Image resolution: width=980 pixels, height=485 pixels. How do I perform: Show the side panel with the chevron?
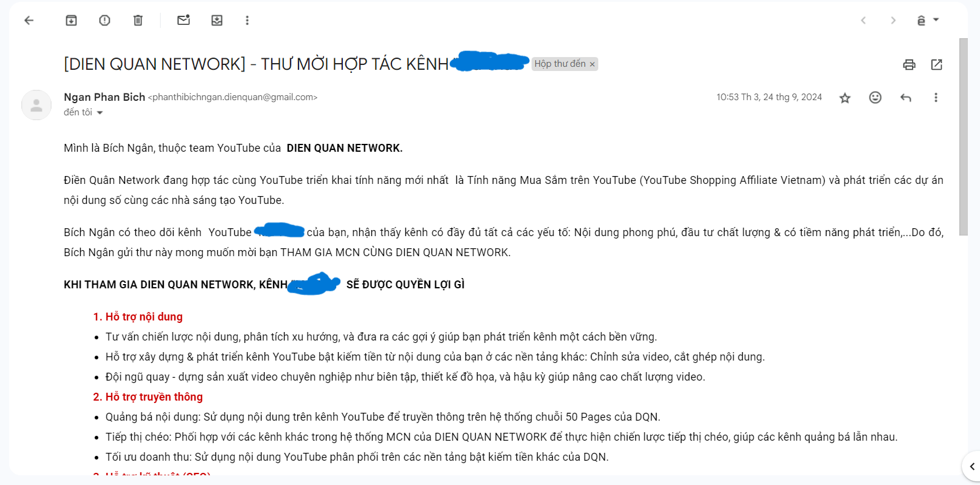tap(972, 466)
